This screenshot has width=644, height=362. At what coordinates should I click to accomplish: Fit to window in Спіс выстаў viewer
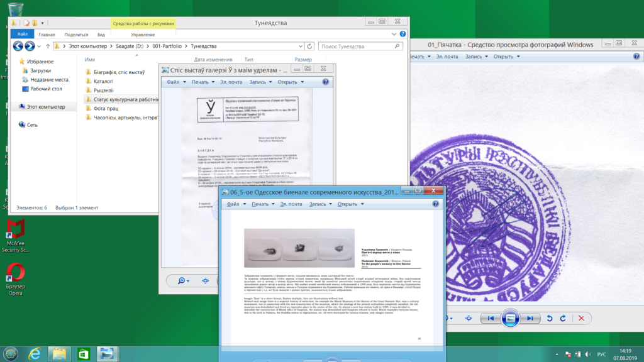[206, 281]
